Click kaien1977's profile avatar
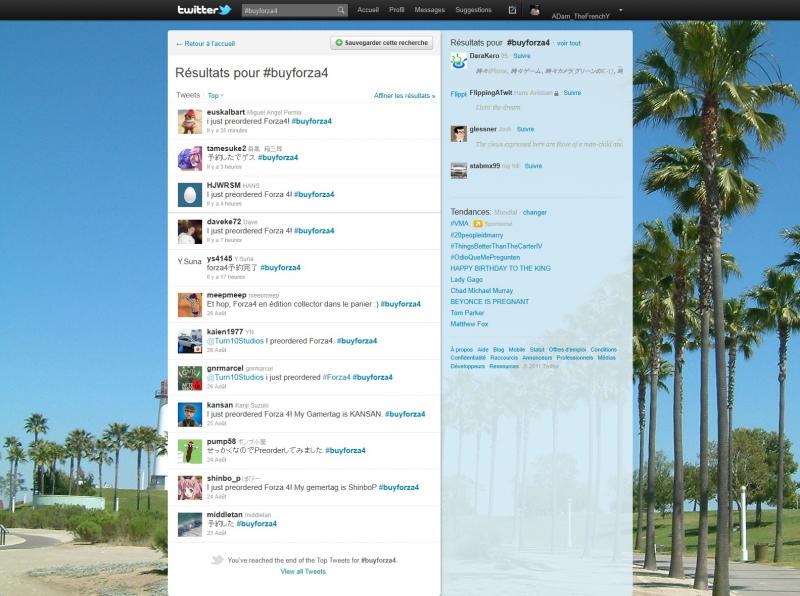This screenshot has height=596, width=800. click(190, 341)
